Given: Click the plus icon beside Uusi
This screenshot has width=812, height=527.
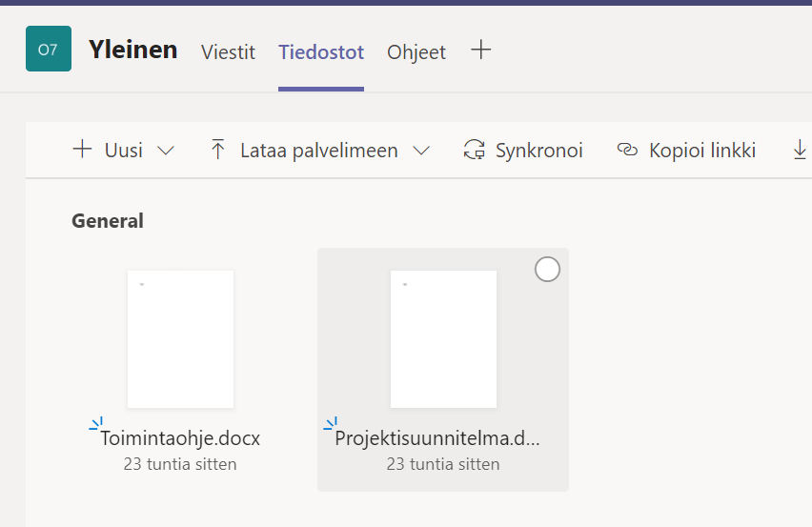Looking at the screenshot, I should pos(83,150).
